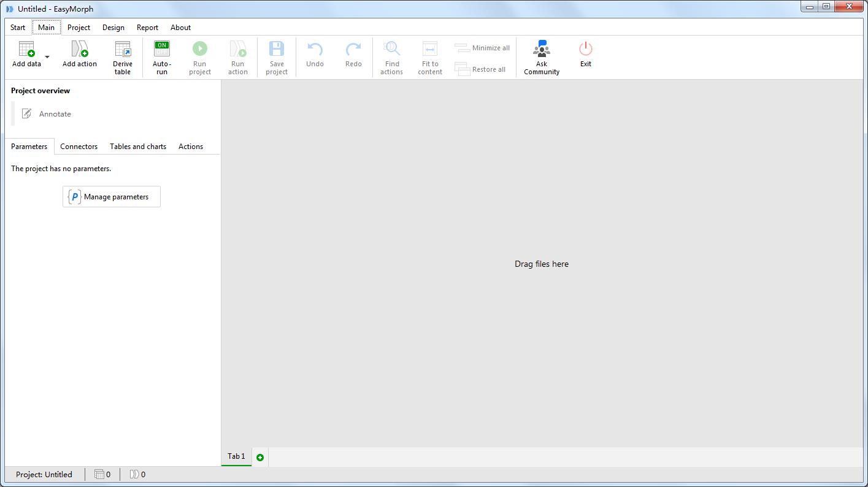Select the Main ribbon tab
The height and width of the screenshot is (487, 868).
pyautogui.click(x=47, y=28)
